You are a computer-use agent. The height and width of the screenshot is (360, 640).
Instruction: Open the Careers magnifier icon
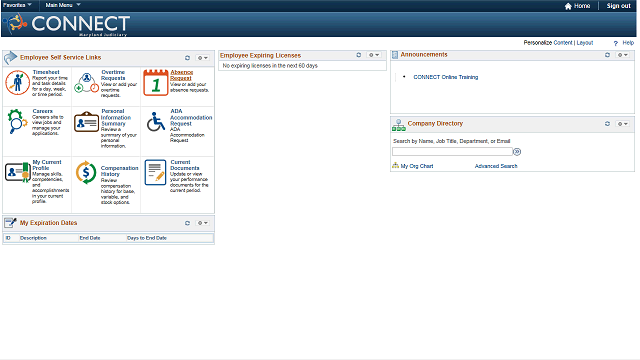[17, 121]
